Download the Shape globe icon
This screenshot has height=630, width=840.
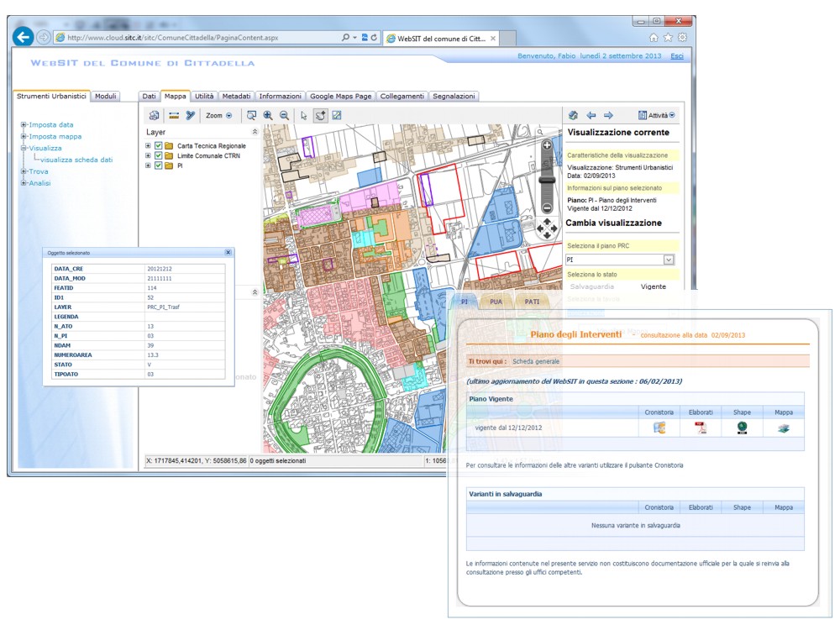point(742,428)
